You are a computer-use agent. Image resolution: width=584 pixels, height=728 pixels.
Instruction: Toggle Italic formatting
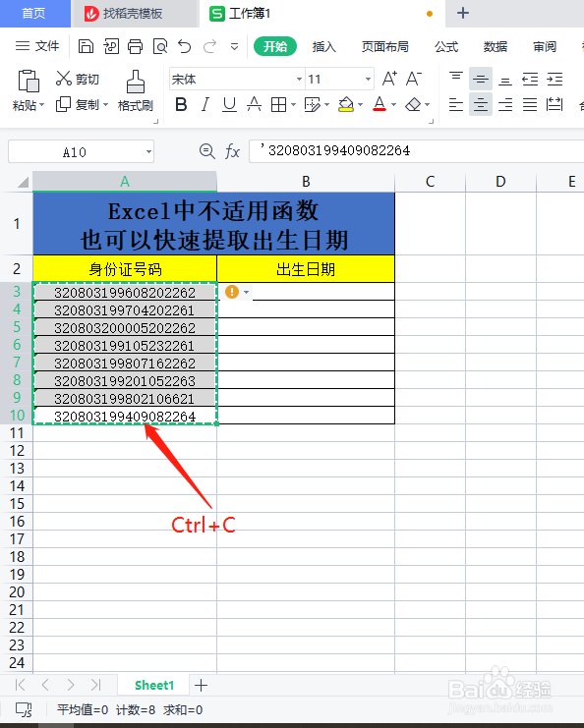coord(204,105)
